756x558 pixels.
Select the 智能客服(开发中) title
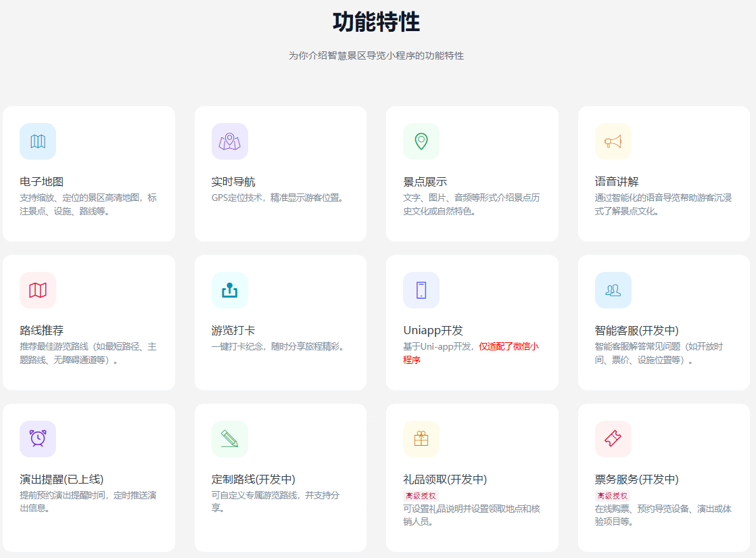(636, 331)
